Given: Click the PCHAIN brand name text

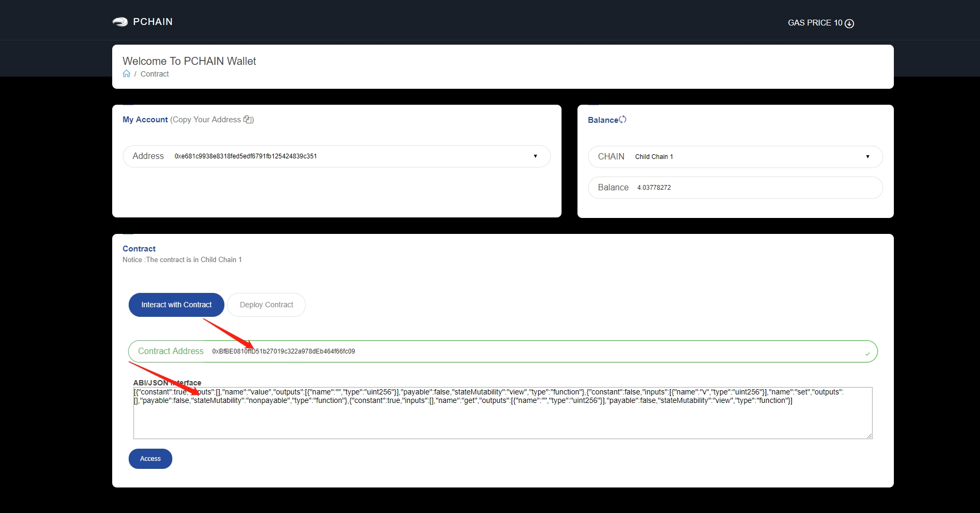Looking at the screenshot, I should pos(153,22).
